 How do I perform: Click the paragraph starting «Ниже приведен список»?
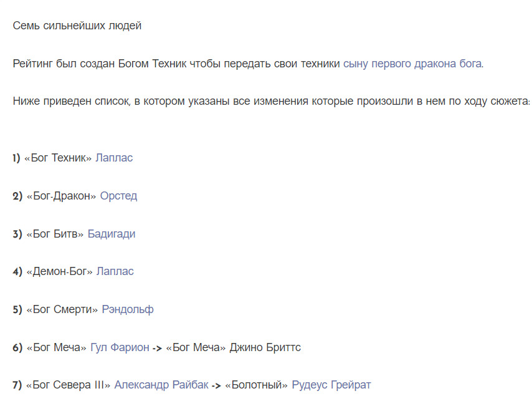point(271,101)
